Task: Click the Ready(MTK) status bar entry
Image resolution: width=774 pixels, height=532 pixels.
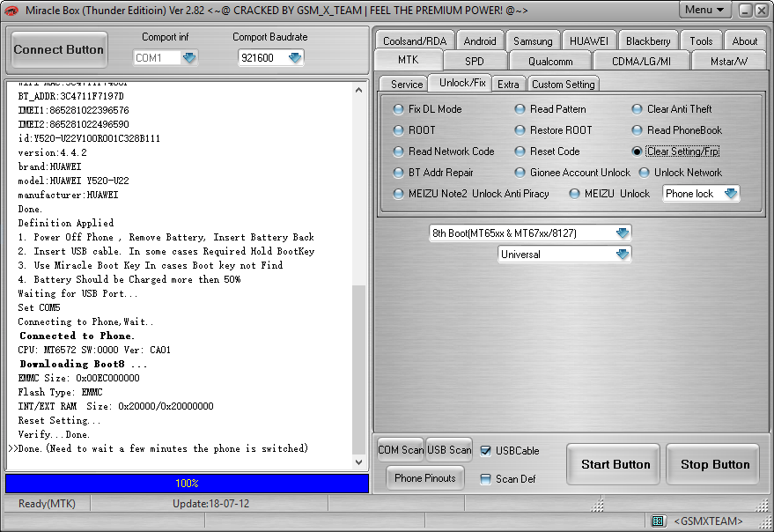Action: point(47,503)
